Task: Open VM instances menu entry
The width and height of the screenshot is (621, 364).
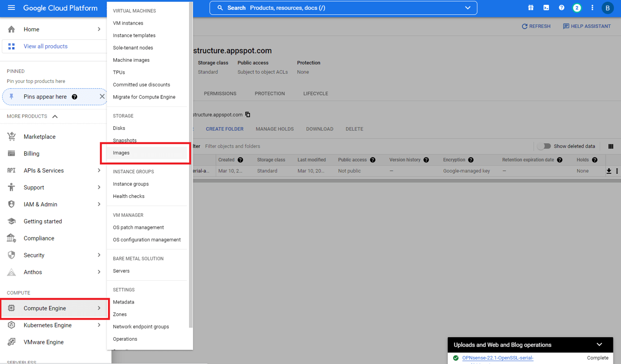Action: click(128, 23)
